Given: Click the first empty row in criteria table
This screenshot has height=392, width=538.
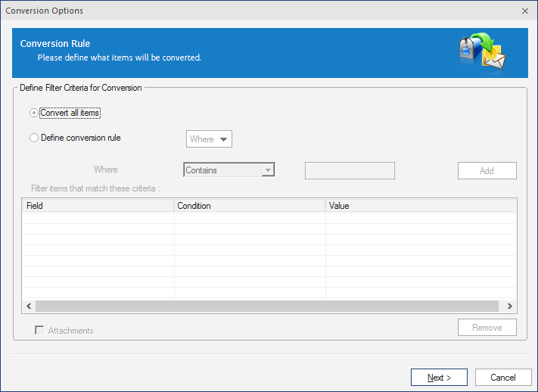Looking at the screenshot, I should [269, 218].
